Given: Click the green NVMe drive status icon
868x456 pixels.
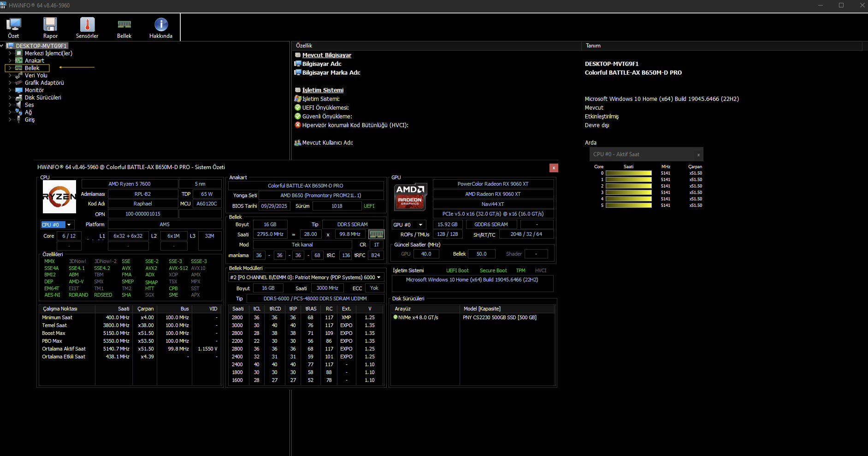Looking at the screenshot, I should click(x=396, y=317).
